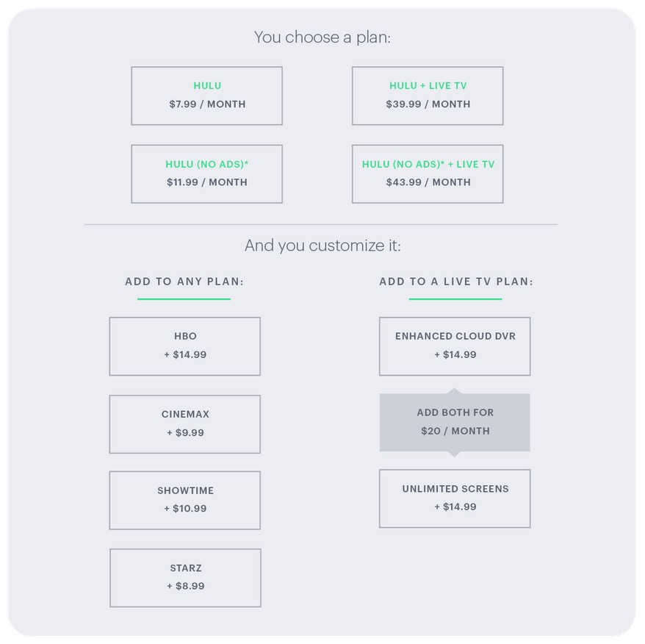Add Enhanced Cloud DVR option
Screen dimensions: 645x644
[455, 346]
